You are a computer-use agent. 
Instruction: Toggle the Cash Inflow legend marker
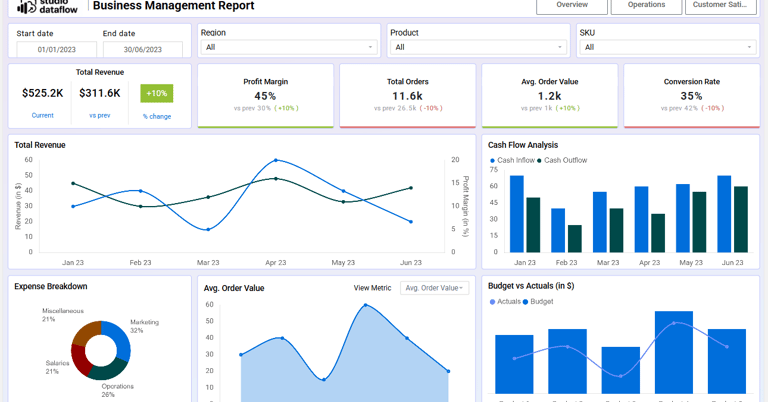(492, 161)
